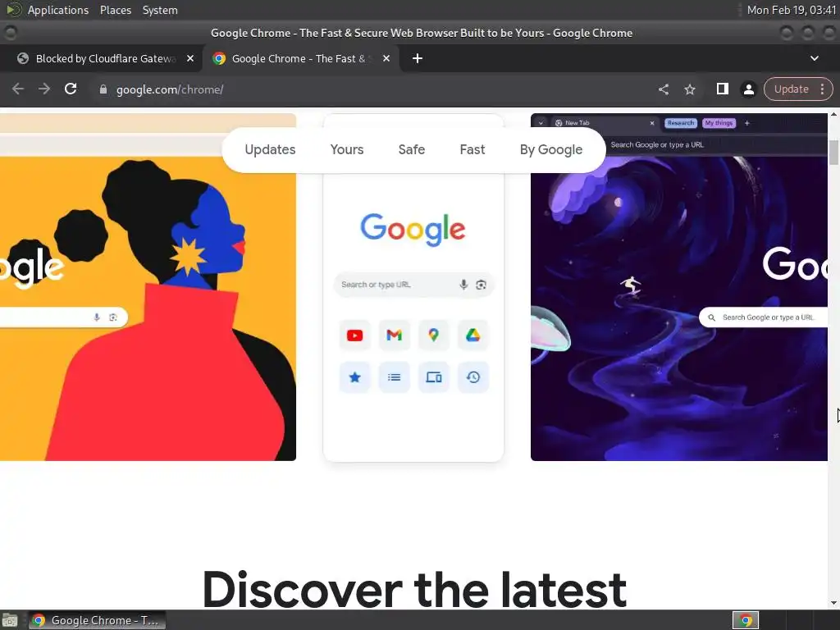
Task: Open the side panel icon
Action: 722,89
